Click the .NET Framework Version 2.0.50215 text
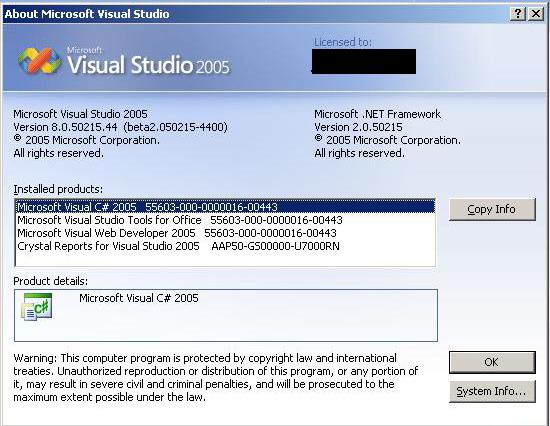The width and height of the screenshot is (550, 426). (358, 127)
